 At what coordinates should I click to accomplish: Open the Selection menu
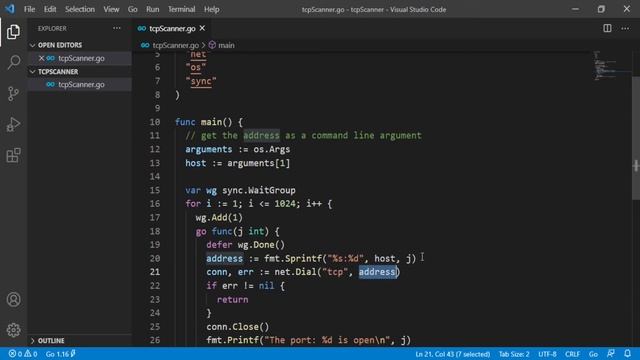(x=80, y=9)
